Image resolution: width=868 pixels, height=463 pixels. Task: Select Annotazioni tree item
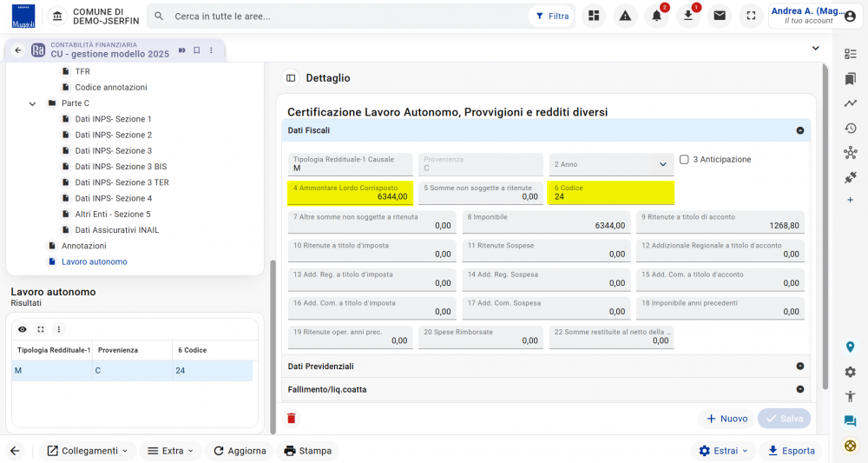(83, 246)
